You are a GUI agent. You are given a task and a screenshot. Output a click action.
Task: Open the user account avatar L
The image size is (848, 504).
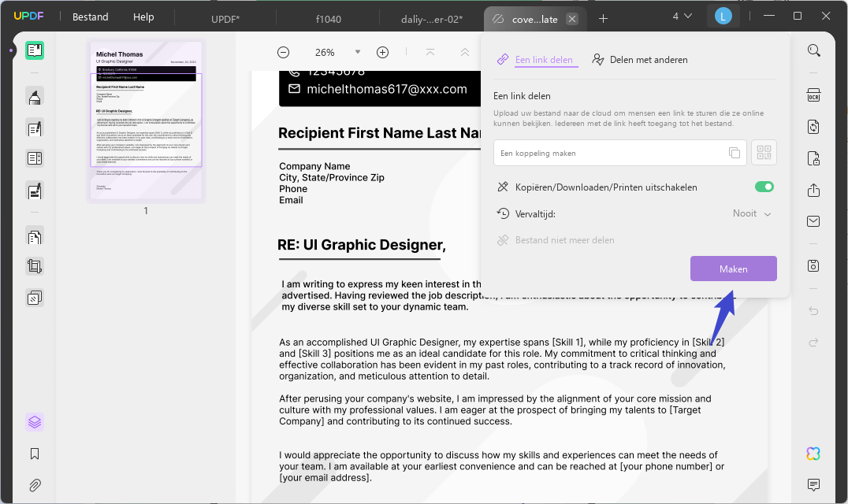click(x=723, y=17)
